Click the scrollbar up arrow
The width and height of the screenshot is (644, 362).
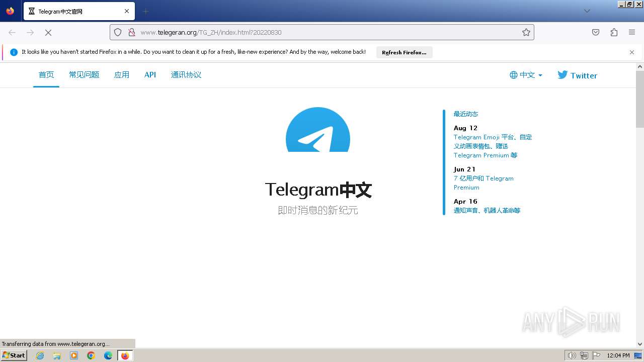pos(640,66)
